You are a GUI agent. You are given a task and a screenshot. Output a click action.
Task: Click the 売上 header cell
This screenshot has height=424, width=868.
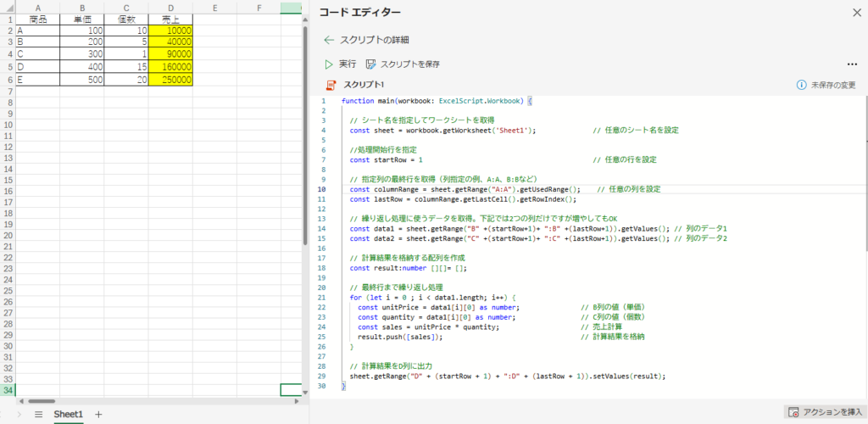170,20
